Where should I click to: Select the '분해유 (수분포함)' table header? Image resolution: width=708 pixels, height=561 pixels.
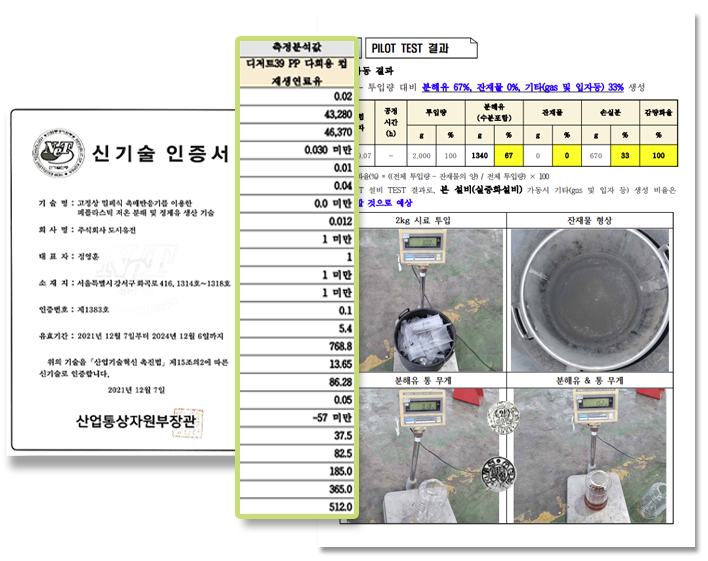494,113
